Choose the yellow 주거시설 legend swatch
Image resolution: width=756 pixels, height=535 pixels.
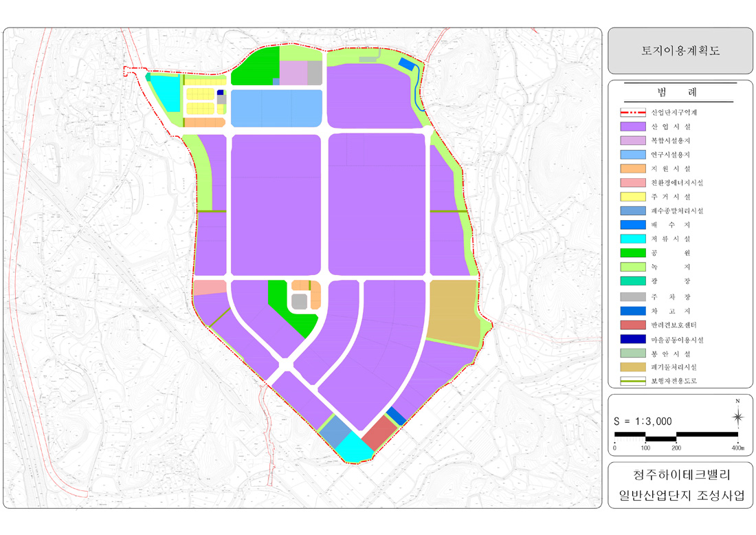632,197
